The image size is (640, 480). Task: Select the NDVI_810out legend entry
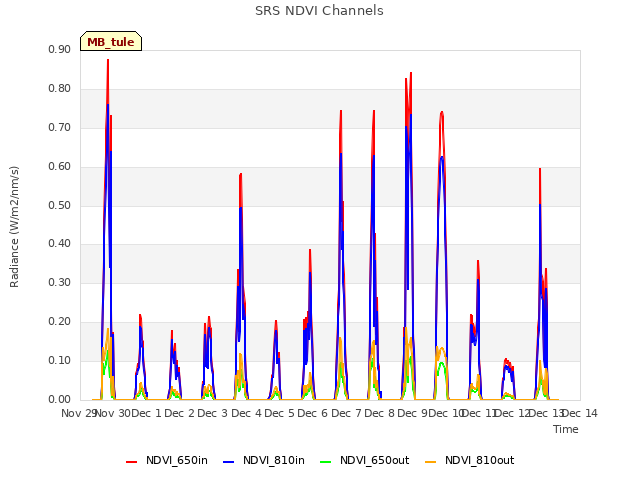(469, 460)
